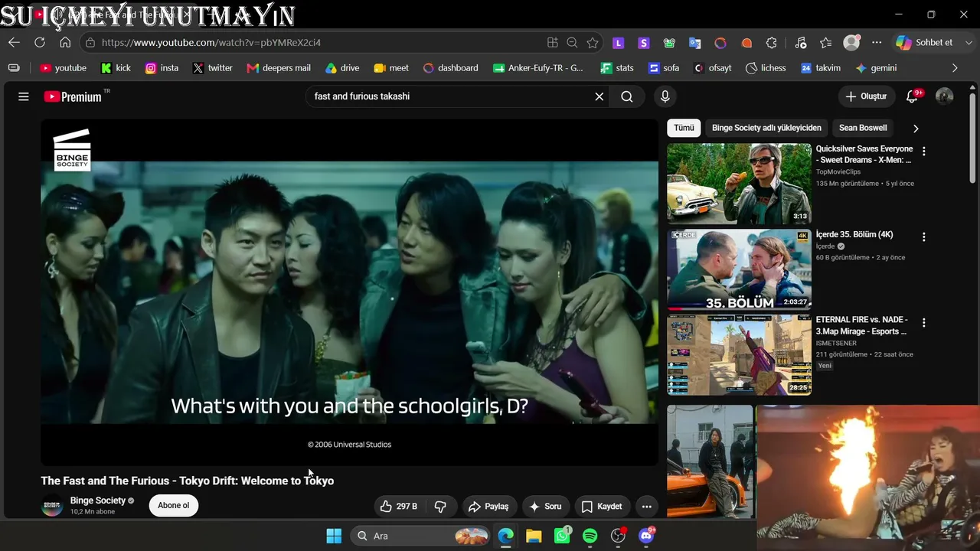The width and height of the screenshot is (980, 551).
Task: Open the lichess bookmark
Action: click(766, 68)
